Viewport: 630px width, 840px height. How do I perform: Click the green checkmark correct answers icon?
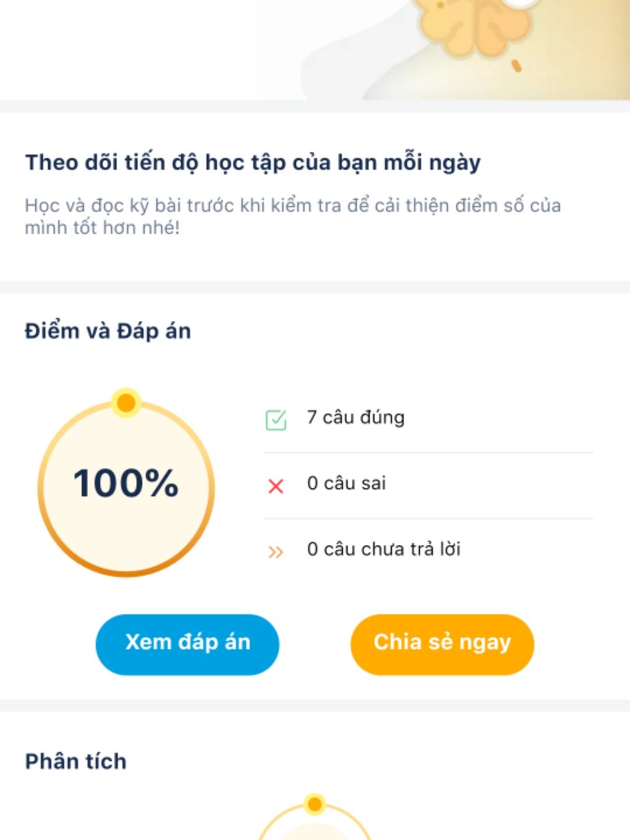[x=276, y=419]
